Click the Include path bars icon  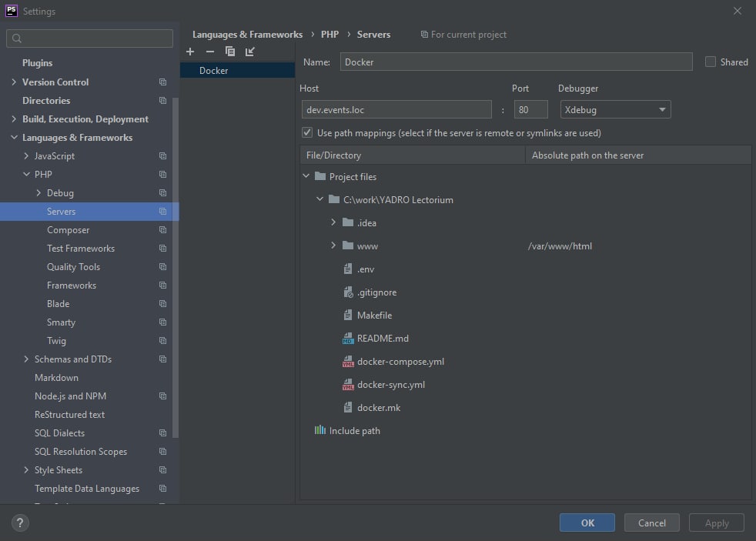coord(320,430)
